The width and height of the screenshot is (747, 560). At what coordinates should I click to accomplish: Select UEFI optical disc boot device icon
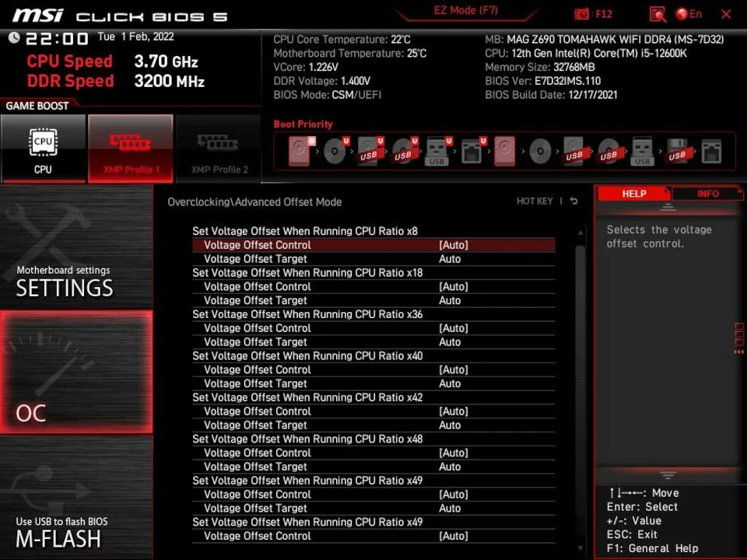coord(336,151)
